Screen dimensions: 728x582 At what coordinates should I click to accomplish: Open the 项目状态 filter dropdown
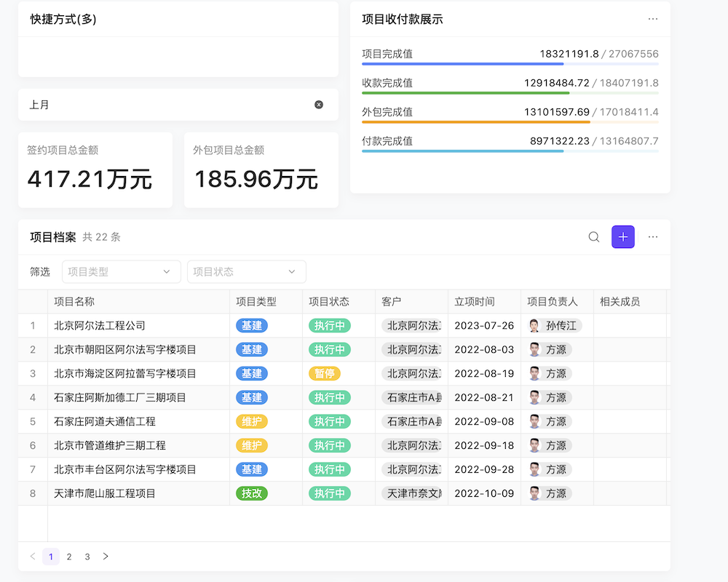[246, 271]
